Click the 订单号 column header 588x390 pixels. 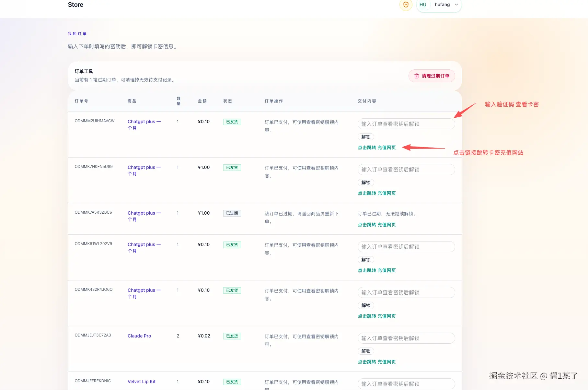(81, 101)
